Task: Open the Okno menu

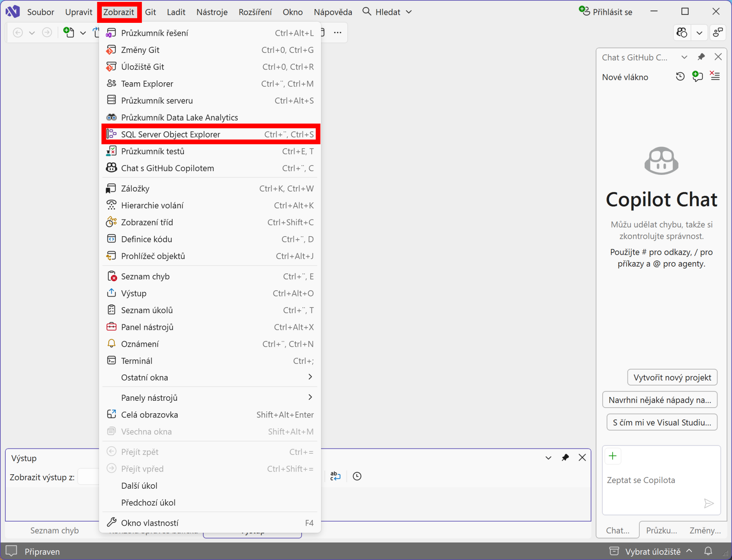Action: click(x=292, y=12)
